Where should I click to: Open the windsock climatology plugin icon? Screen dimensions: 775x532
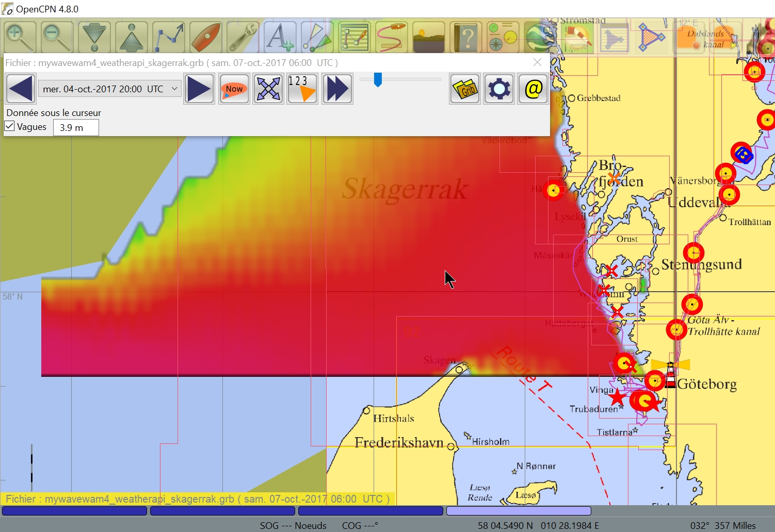[577, 37]
